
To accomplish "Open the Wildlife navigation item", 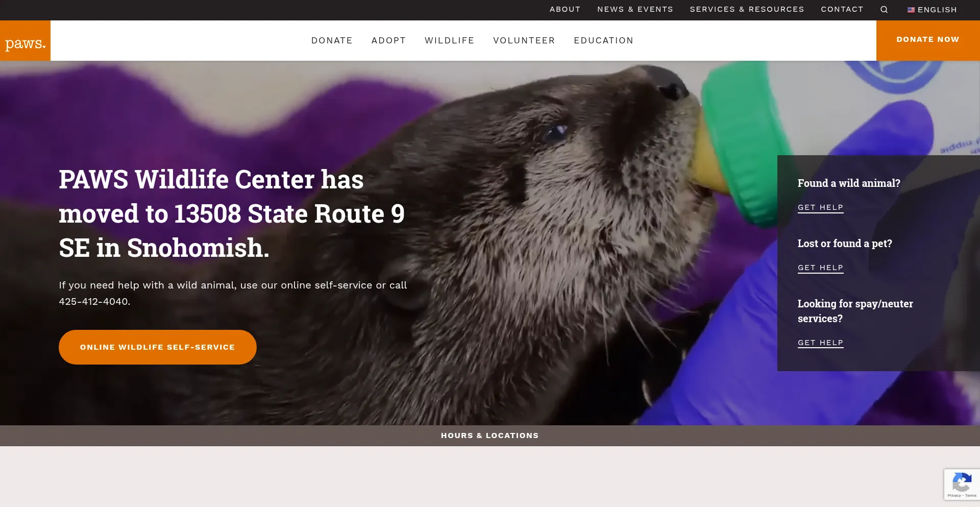I will coord(449,40).
